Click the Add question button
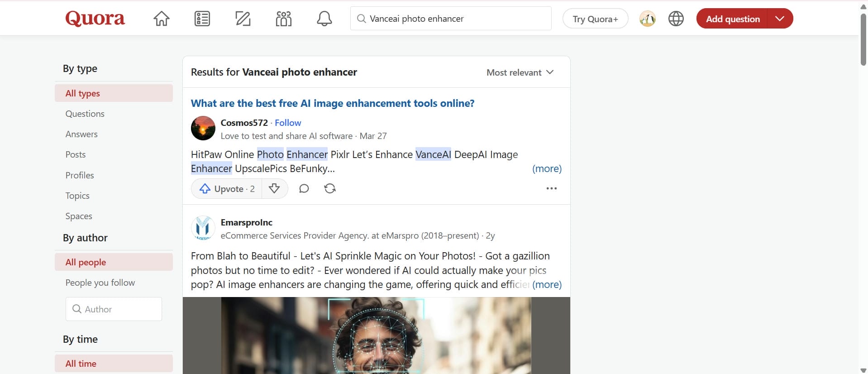 (732, 19)
